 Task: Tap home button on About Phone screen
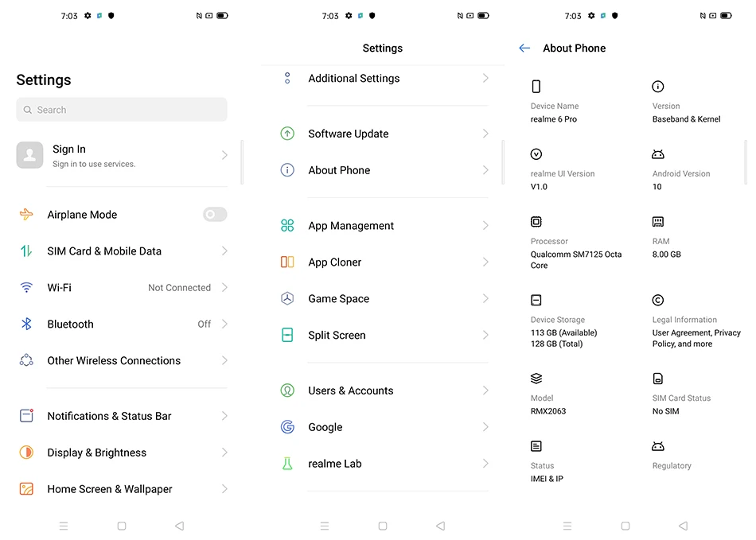tap(625, 526)
